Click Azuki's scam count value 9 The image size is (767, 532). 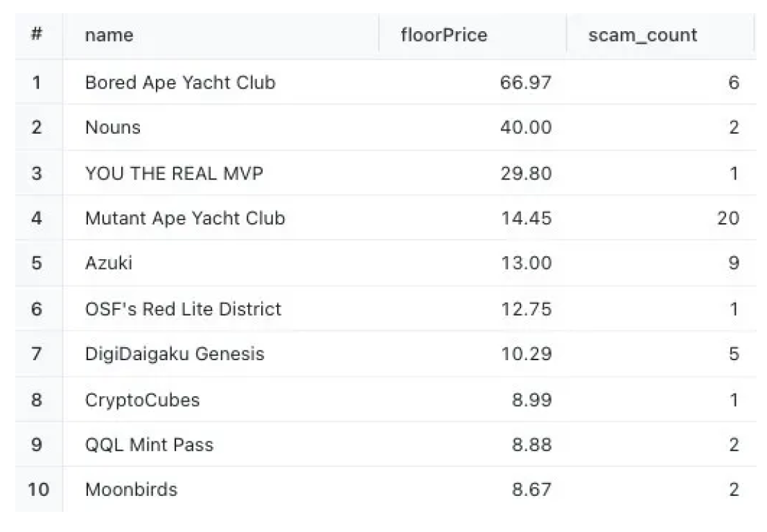pyautogui.click(x=734, y=263)
